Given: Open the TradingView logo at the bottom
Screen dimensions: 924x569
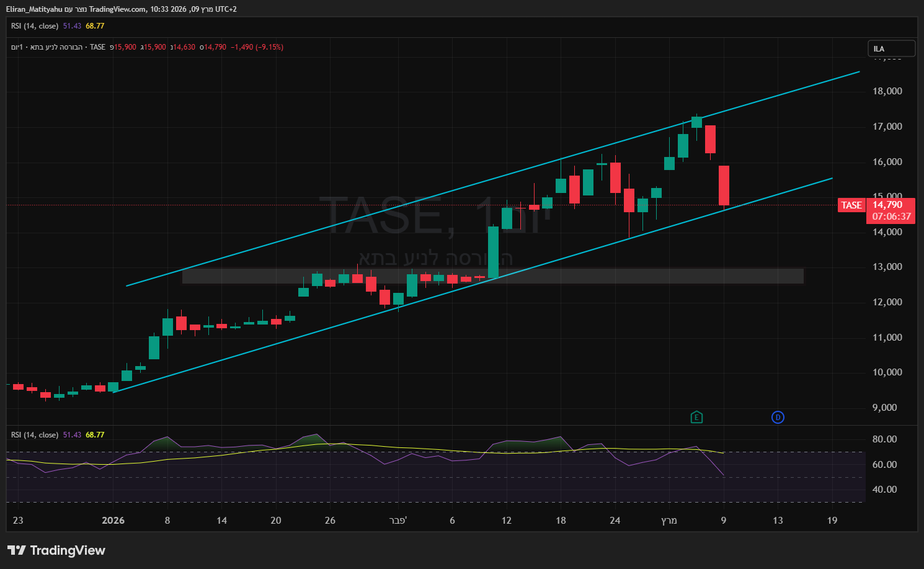Looking at the screenshot, I should tap(56, 550).
